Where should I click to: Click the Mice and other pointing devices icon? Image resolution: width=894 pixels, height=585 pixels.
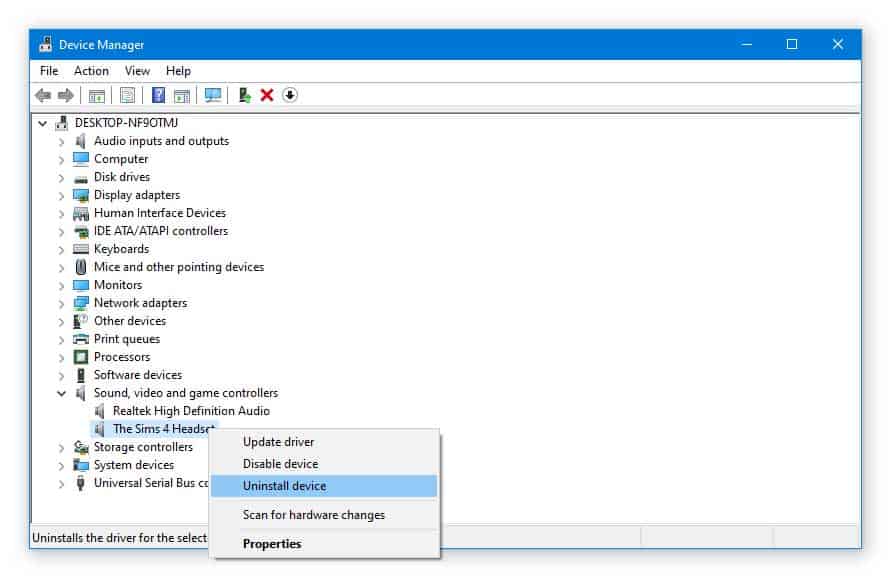(x=81, y=267)
